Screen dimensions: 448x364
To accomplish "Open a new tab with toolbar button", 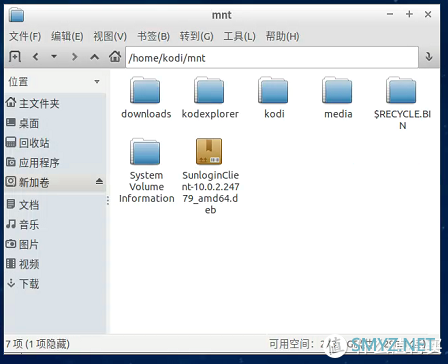I will point(15,57).
